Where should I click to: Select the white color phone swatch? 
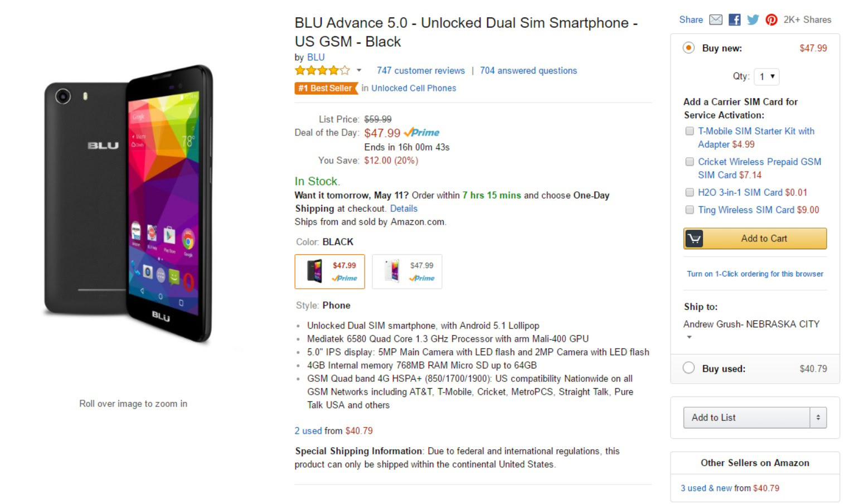[407, 272]
